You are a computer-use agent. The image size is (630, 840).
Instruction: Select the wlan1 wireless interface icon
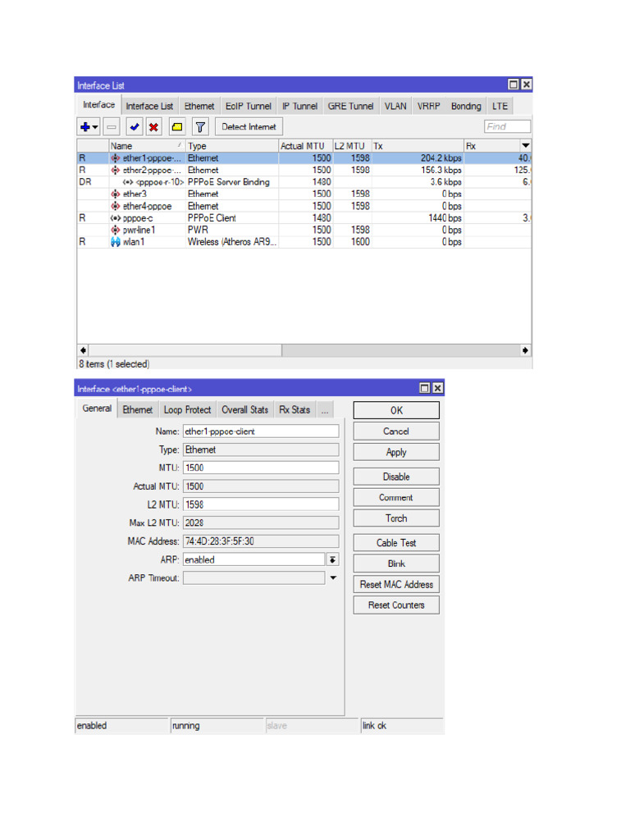coord(116,243)
